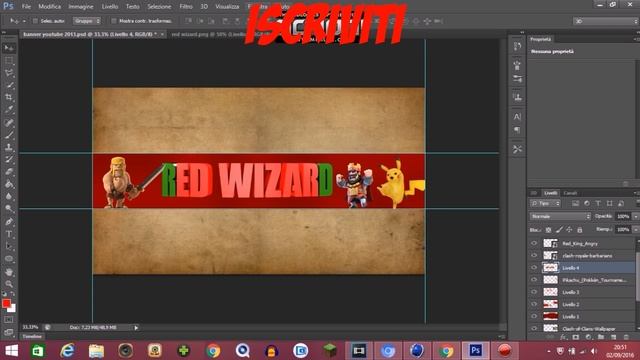Open status bar info arrow
The height and width of the screenshot is (360, 640).
(136, 328)
